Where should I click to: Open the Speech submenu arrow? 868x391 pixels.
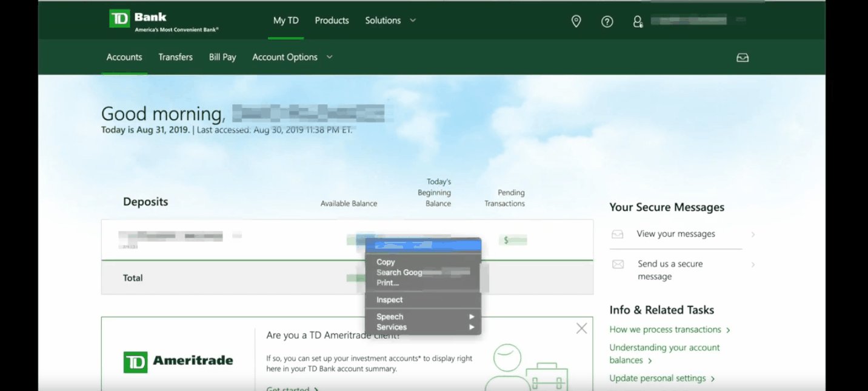click(472, 316)
